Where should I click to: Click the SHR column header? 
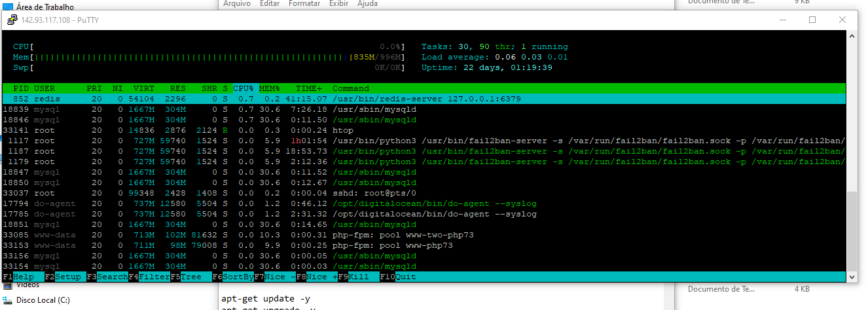(x=209, y=88)
